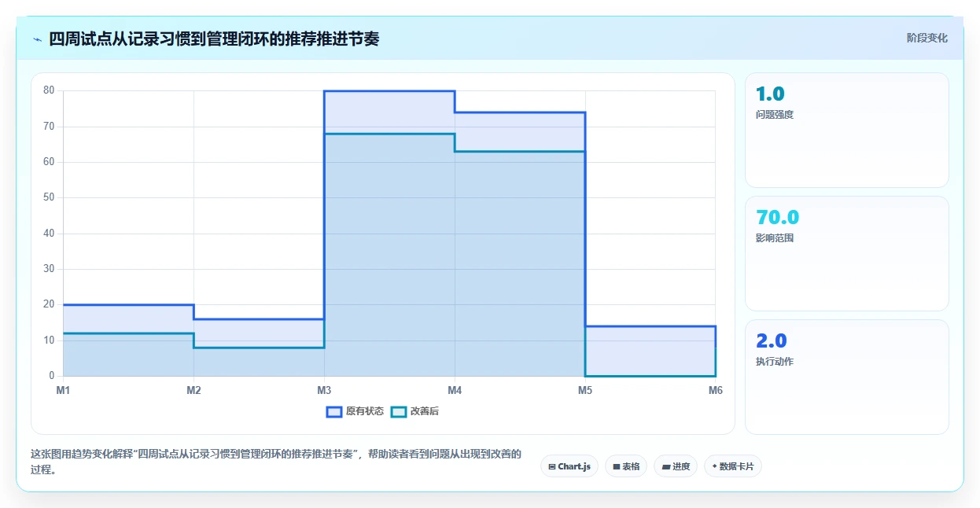Viewport: 980px width, 508px height.
Task: Click the lightning icon beside the title
Action: tap(38, 39)
